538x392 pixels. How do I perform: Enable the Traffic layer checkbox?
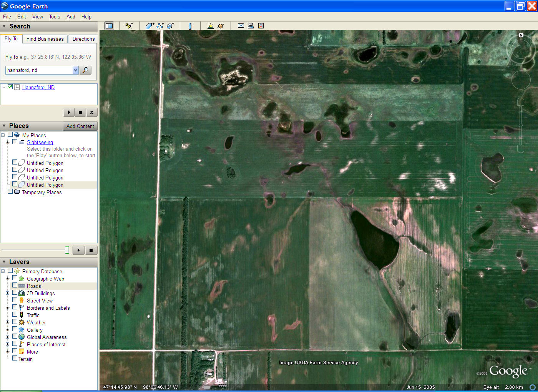point(15,315)
